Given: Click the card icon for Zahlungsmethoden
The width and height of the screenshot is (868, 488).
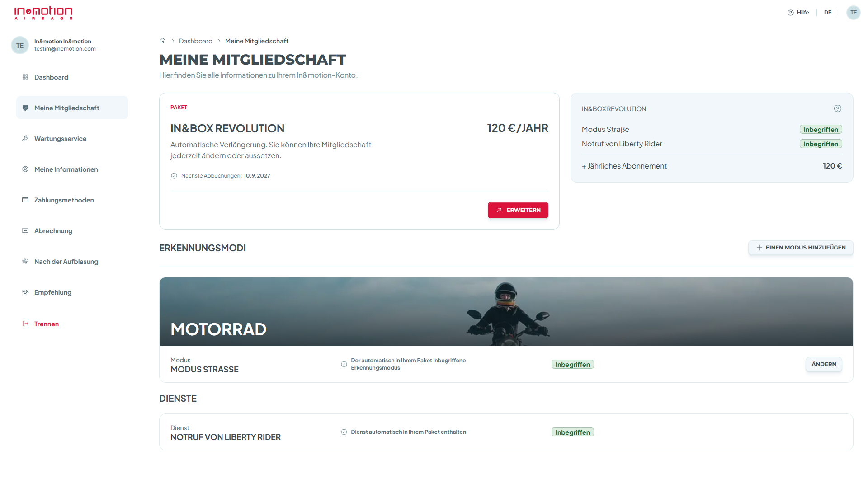Looking at the screenshot, I should pyautogui.click(x=25, y=200).
